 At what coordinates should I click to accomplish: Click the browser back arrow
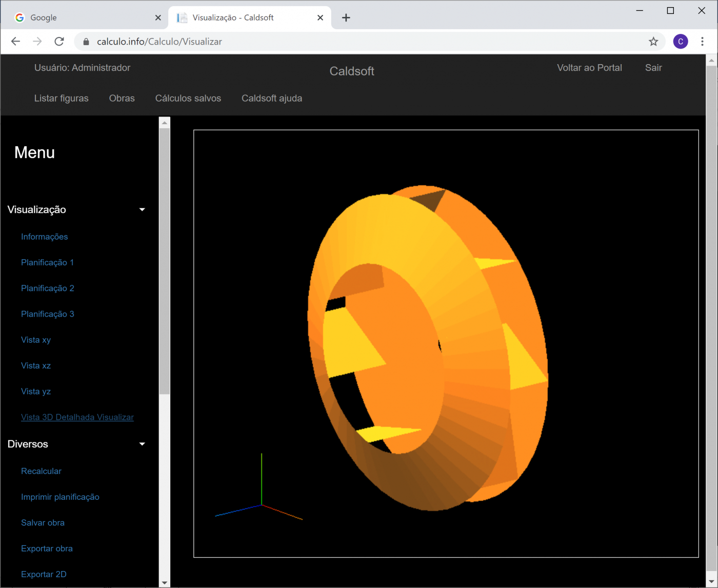pyautogui.click(x=16, y=42)
